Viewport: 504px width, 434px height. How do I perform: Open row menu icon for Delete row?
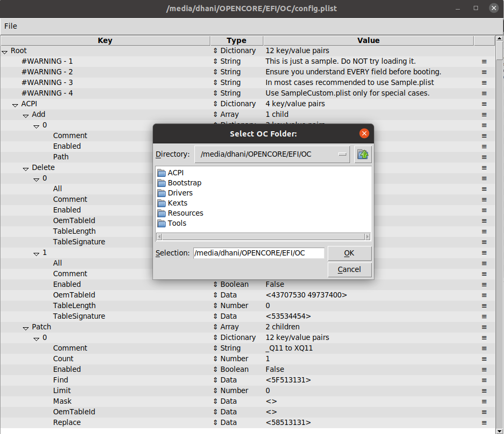484,167
